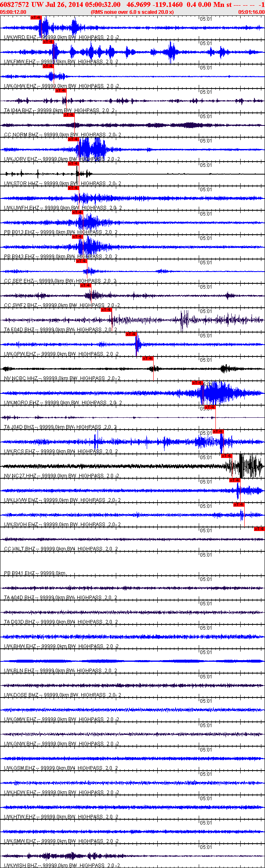Click the red pick marker on TA J04D trace
Viewport: 265px width, 868px height.
pos(210,407)
